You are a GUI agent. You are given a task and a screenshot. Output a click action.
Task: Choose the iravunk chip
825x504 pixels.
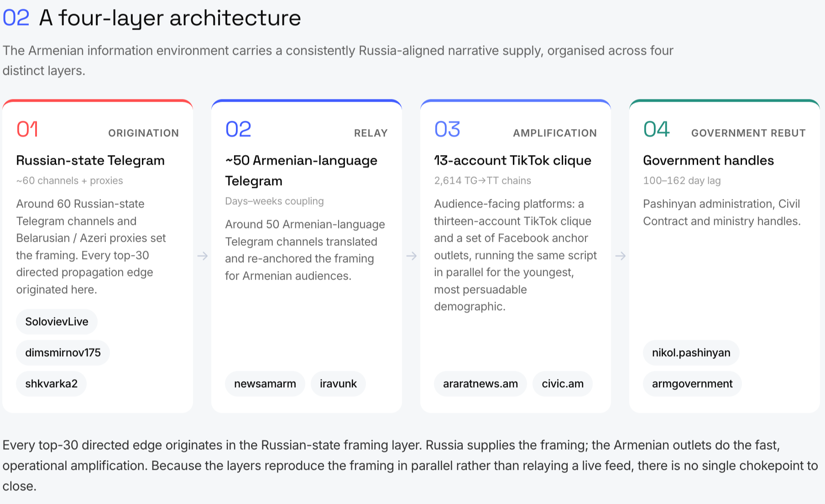click(x=338, y=384)
